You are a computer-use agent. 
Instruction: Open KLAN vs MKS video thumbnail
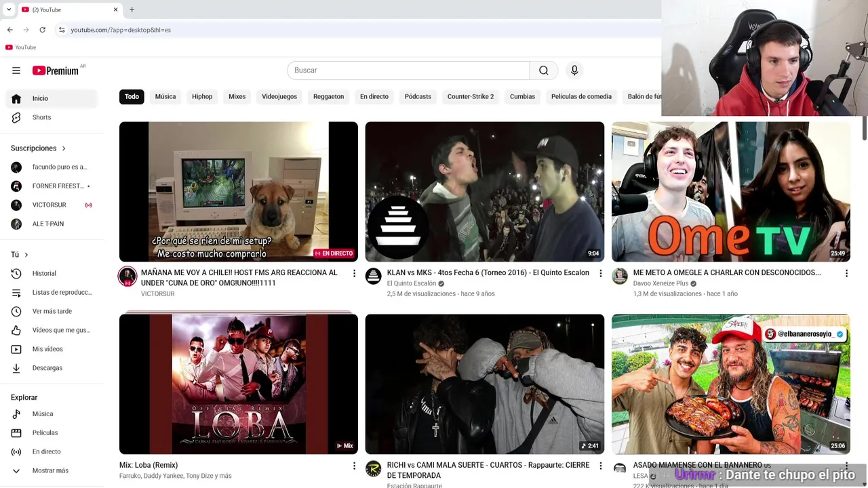coord(484,192)
